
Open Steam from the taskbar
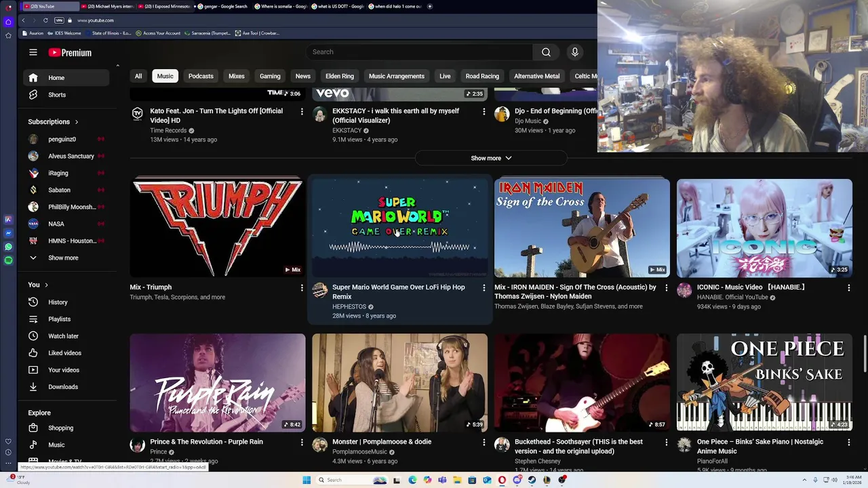click(532, 480)
